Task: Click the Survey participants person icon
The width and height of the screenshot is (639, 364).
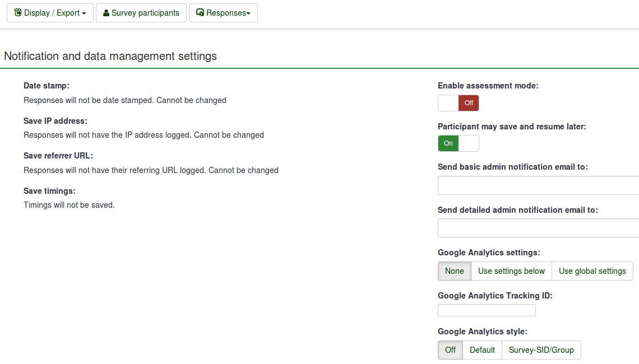Action: pos(106,13)
